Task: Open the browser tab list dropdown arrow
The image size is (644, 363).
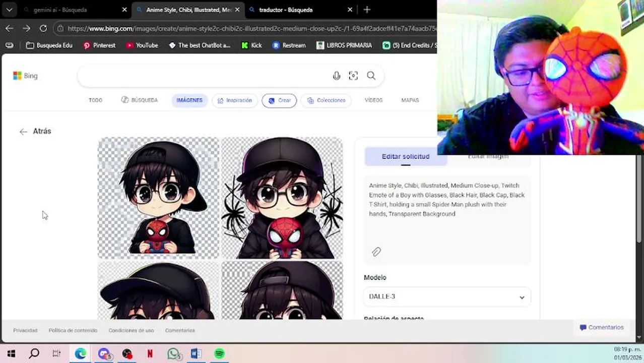Action: 9,10
